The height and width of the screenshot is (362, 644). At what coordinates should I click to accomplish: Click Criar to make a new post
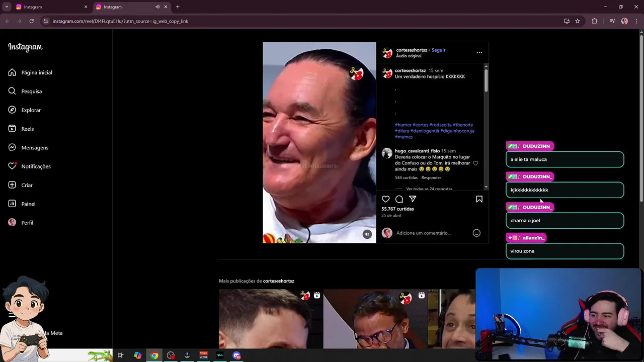coord(21,185)
